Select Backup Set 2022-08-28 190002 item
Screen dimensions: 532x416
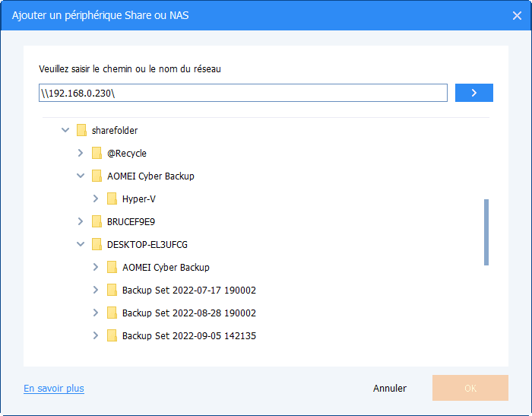[x=188, y=313]
